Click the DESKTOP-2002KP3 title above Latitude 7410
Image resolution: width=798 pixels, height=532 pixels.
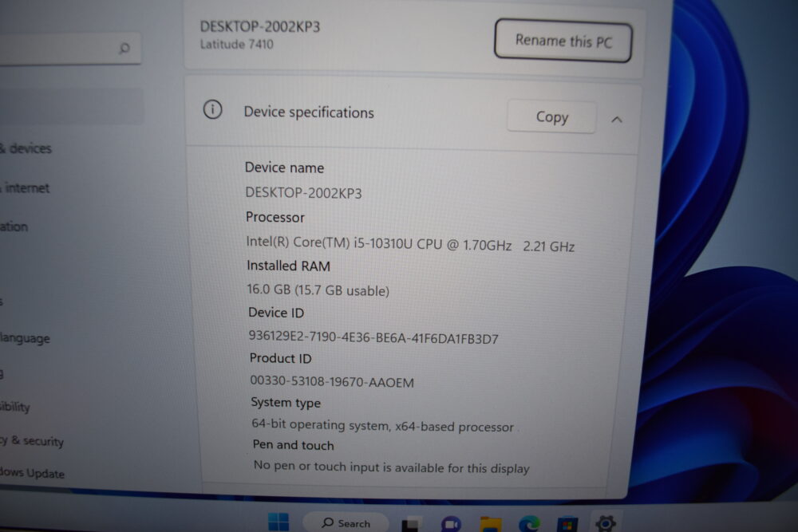(260, 26)
